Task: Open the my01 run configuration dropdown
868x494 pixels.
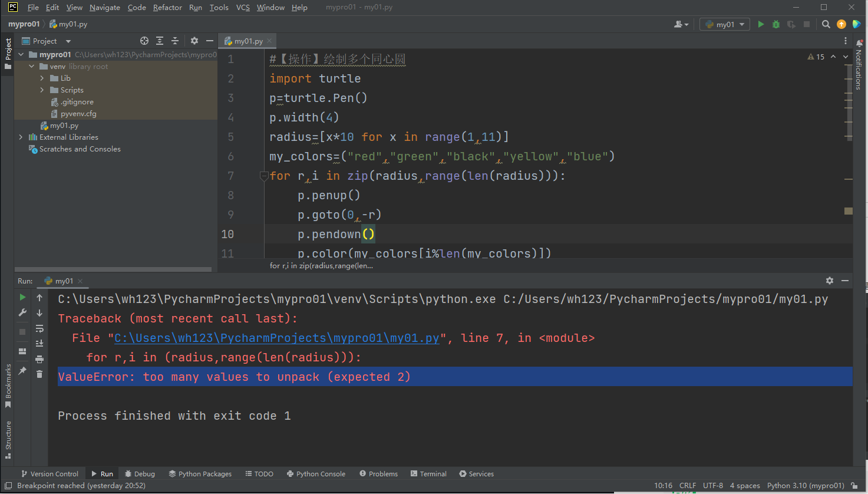Action: (x=724, y=24)
